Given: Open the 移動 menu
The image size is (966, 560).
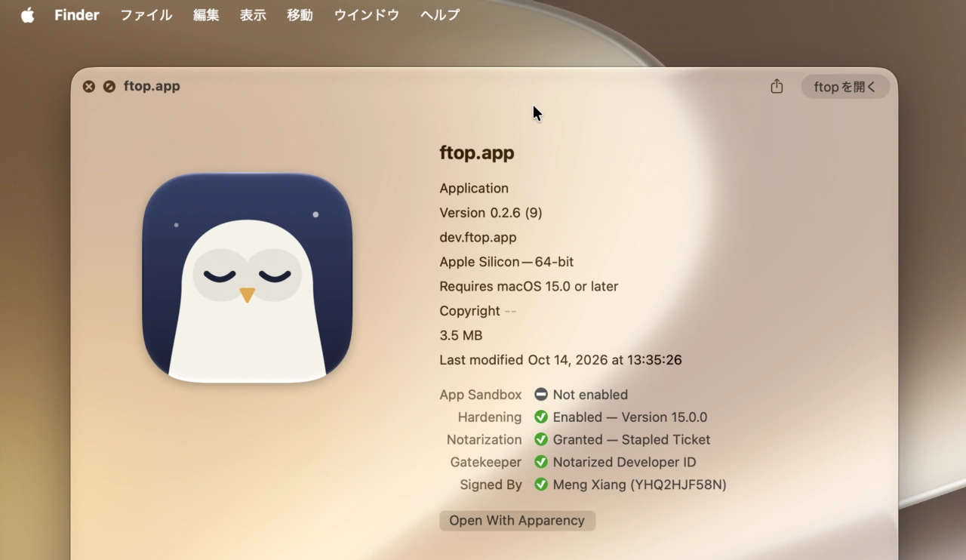Looking at the screenshot, I should [300, 15].
